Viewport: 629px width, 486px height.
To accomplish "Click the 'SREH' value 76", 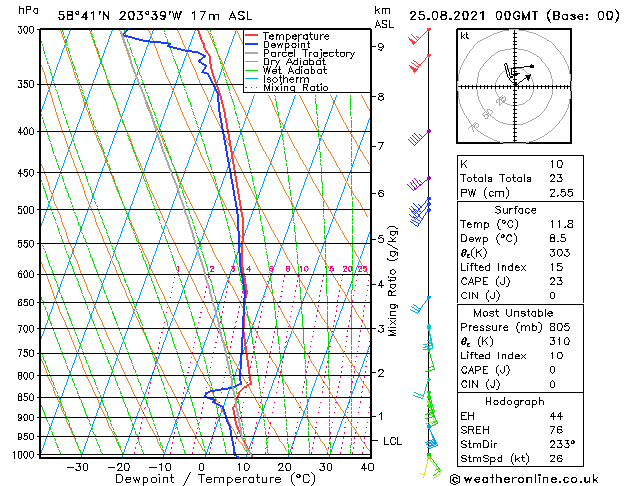I will (556, 430).
